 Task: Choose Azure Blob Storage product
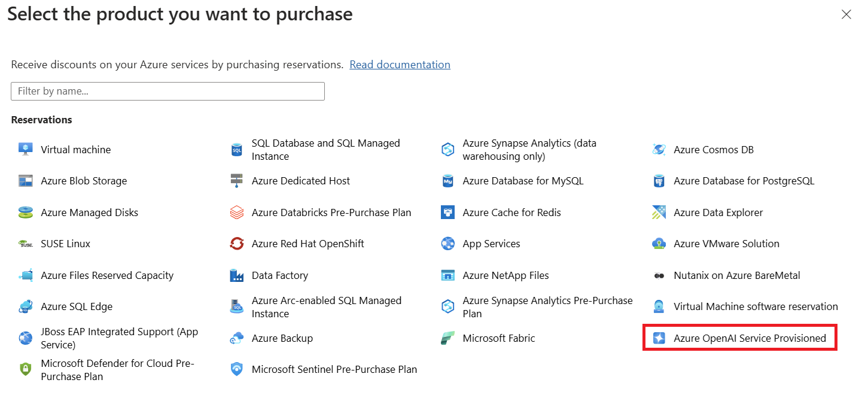[x=84, y=181]
